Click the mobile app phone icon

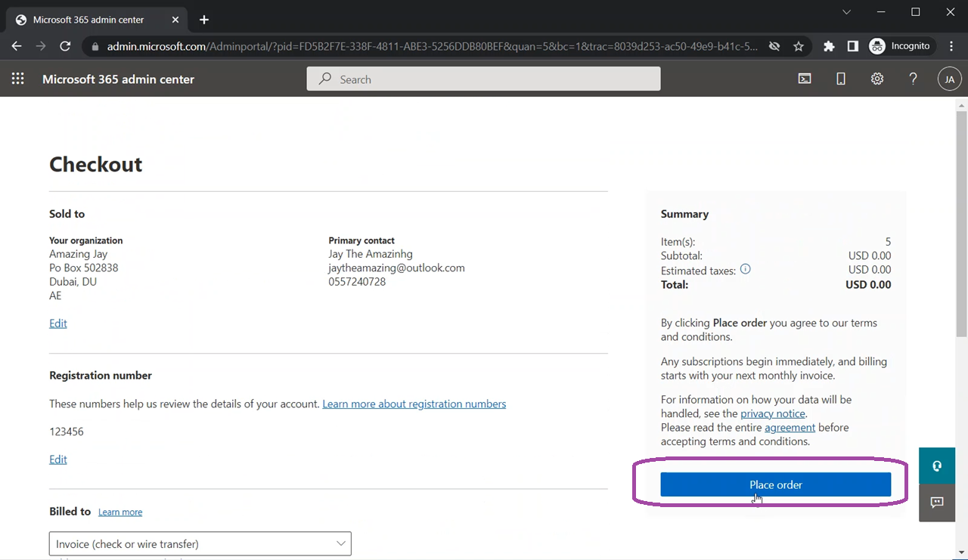[x=841, y=79]
